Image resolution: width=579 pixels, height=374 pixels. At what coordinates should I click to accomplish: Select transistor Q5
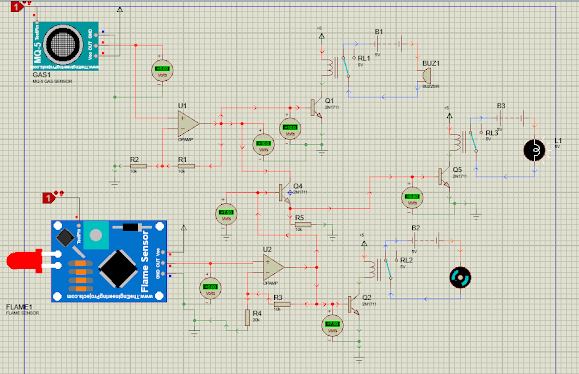445,177
